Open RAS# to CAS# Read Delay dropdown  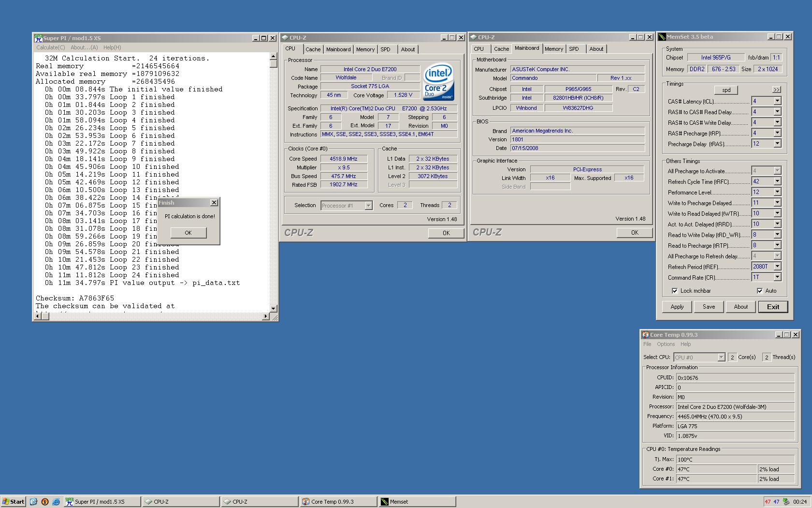[777, 112]
